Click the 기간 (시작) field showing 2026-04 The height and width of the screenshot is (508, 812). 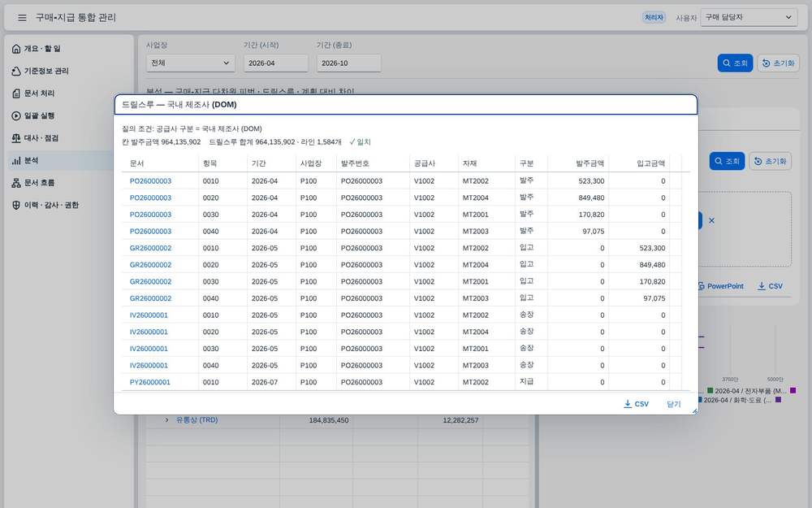click(x=275, y=63)
